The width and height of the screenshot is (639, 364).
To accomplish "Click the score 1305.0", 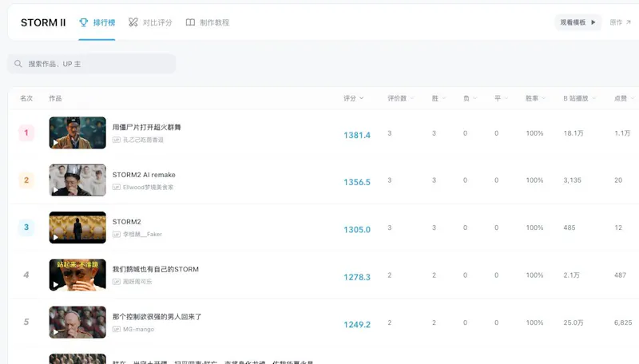I will click(357, 230).
